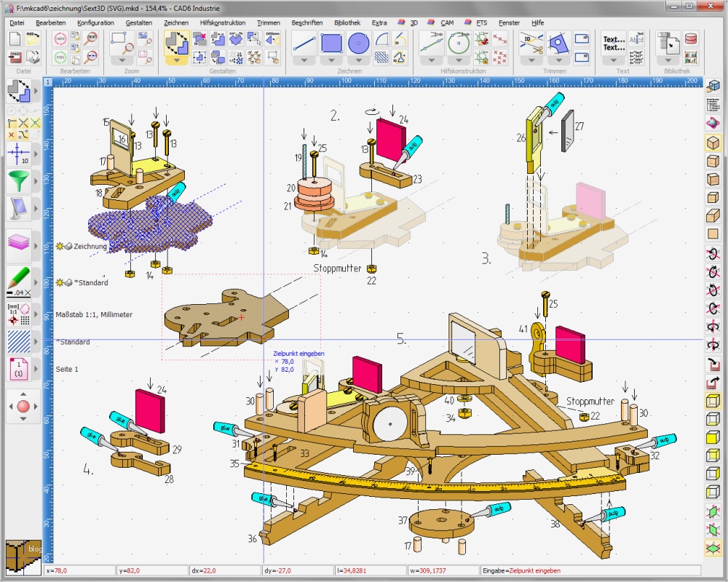Select the circle drawing tool

point(359,44)
